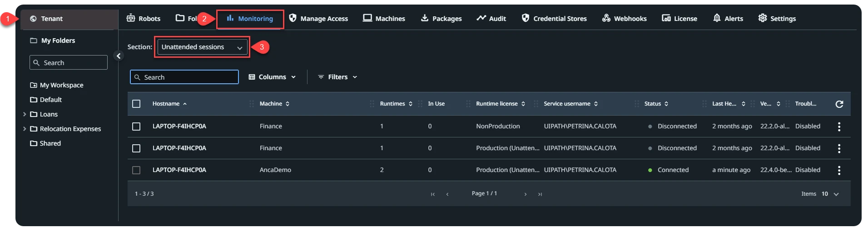
Task: Sort by Last Heartbeat column
Action: coord(729,104)
